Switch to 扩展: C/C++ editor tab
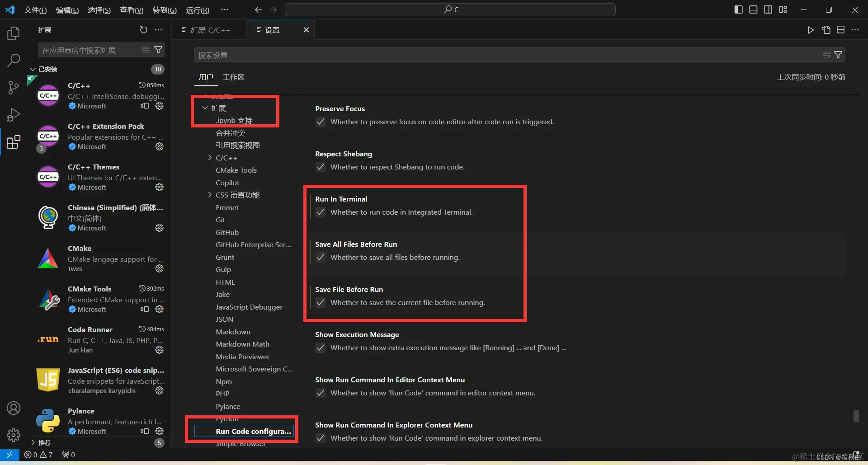 209,30
